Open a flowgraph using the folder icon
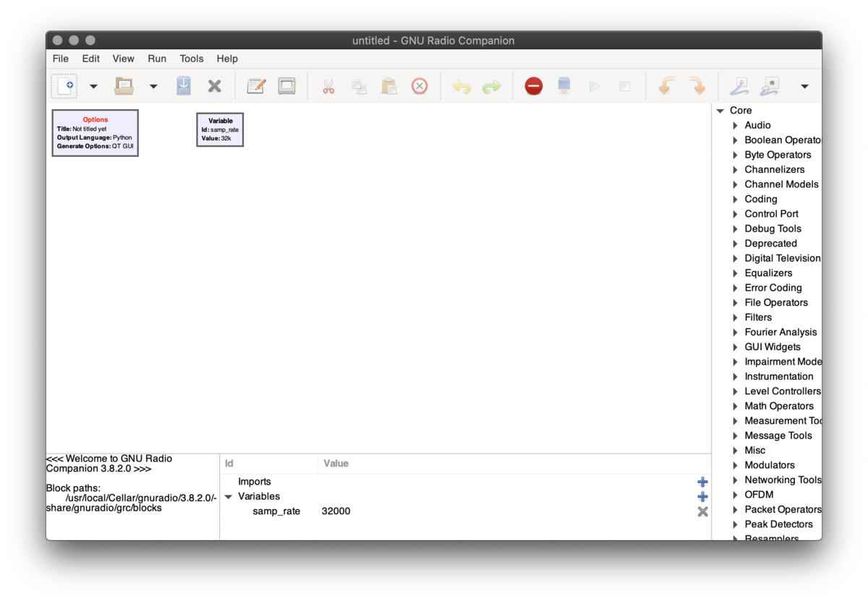Screen dimensions: 868x601 click(x=124, y=86)
